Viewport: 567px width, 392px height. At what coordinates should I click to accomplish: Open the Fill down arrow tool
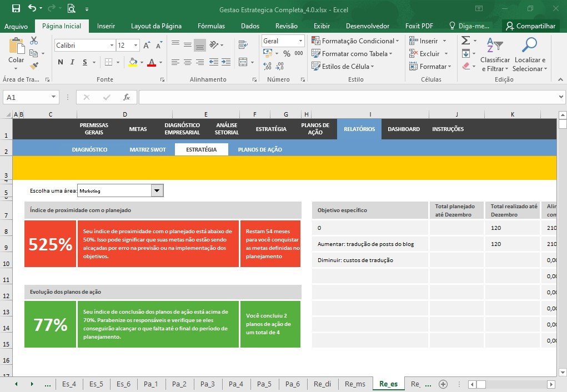coord(466,53)
